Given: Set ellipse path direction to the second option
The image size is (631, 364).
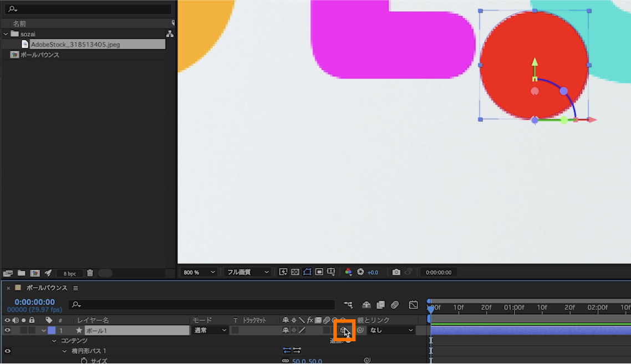Looking at the screenshot, I should click(297, 351).
